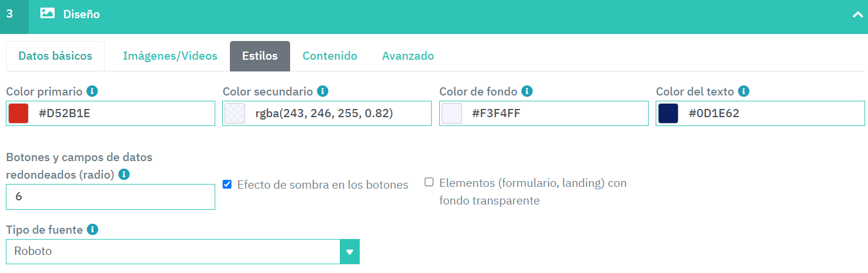
Task: Collapse the Diseño section with chevron
Action: pyautogui.click(x=857, y=15)
